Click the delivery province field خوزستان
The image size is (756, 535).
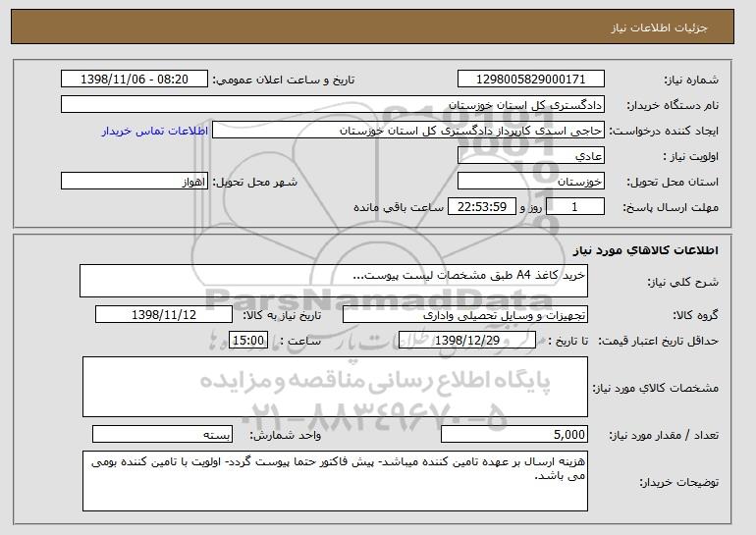531,182
